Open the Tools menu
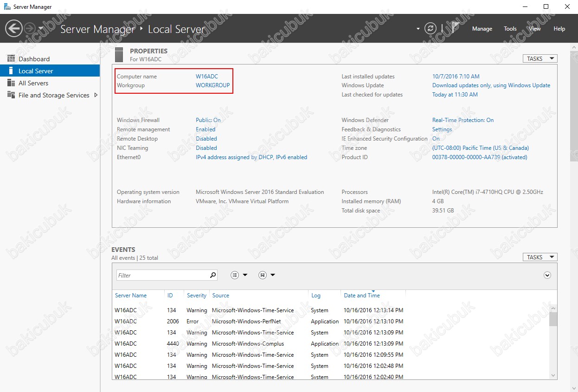This screenshot has width=578, height=392. (510, 29)
